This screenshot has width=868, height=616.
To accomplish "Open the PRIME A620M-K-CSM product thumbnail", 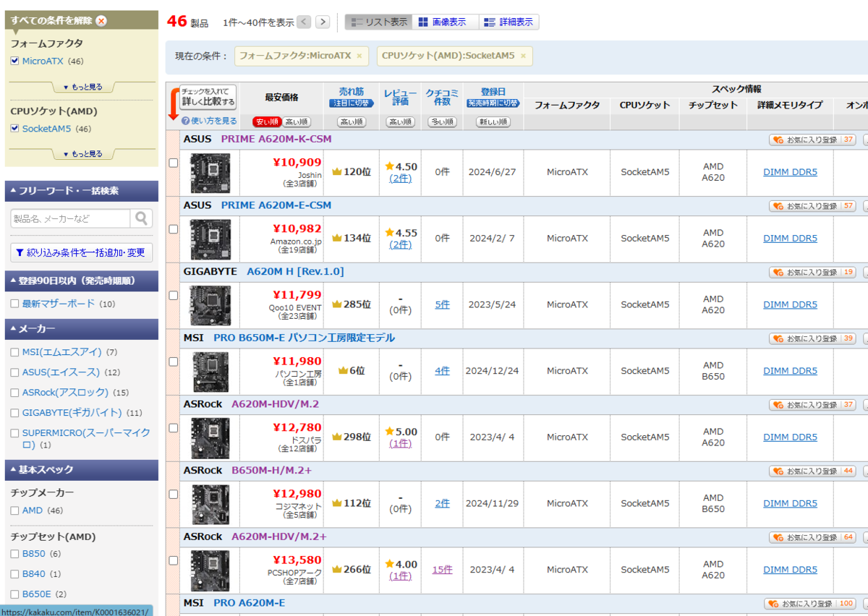I will (210, 173).
